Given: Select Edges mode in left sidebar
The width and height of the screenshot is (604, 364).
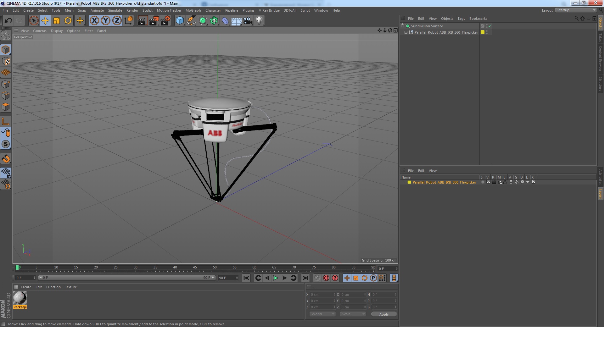Looking at the screenshot, I should tap(6, 96).
